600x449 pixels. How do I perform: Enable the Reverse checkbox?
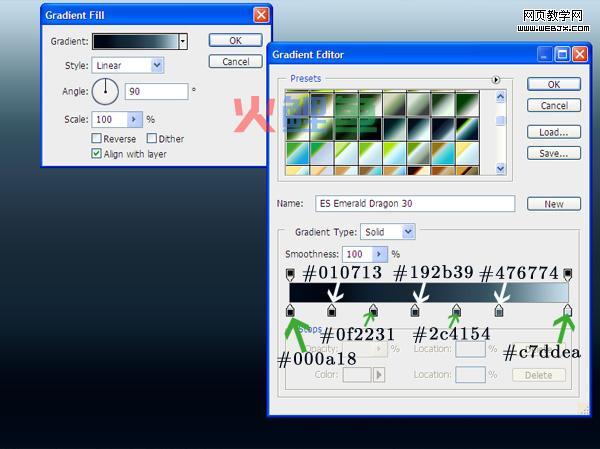(96, 138)
